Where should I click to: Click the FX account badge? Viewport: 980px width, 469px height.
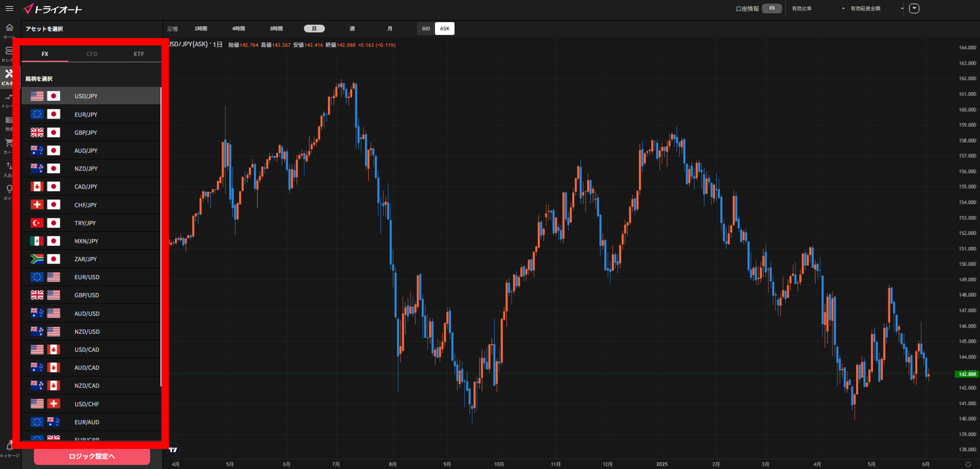(x=772, y=8)
